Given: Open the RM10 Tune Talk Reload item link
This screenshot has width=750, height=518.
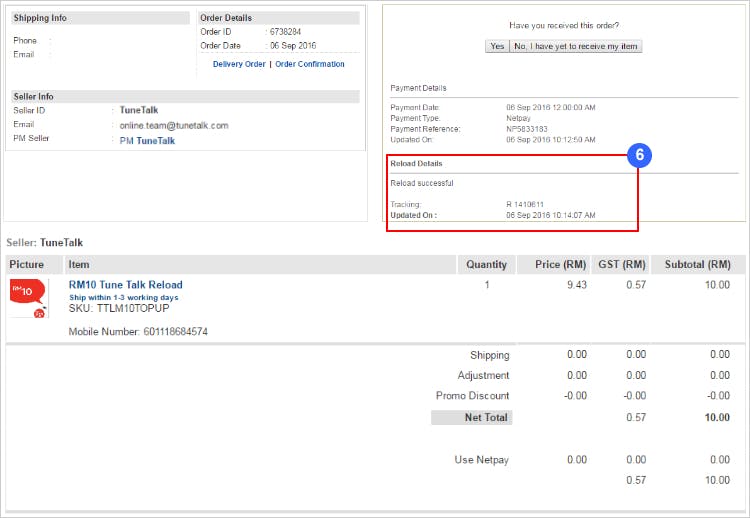Looking at the screenshot, I should tap(126, 285).
